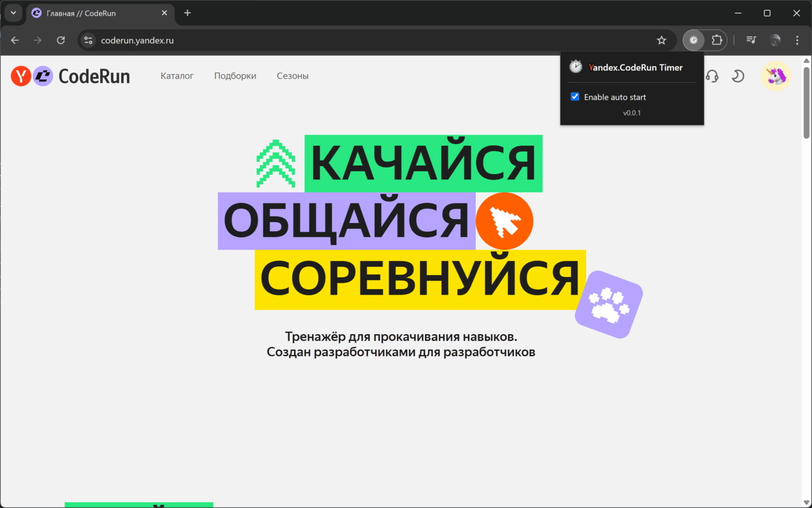The height and width of the screenshot is (508, 812).
Task: Open the Chrome three-dot menu
Action: [x=797, y=40]
